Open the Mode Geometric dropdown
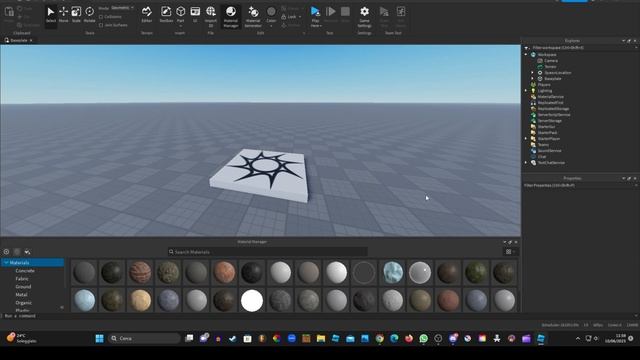 [122, 8]
